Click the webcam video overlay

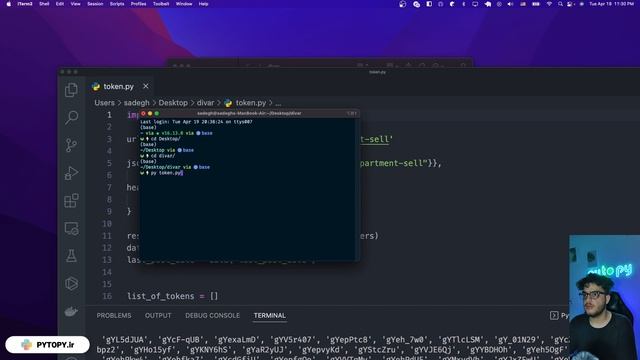point(604,297)
